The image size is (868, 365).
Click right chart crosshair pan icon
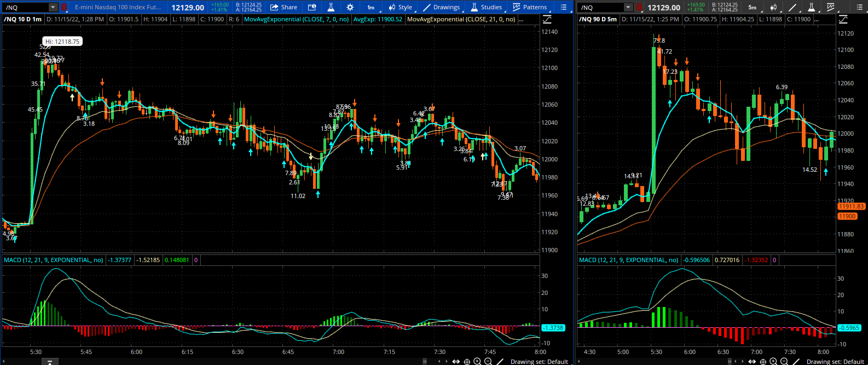click(763, 362)
